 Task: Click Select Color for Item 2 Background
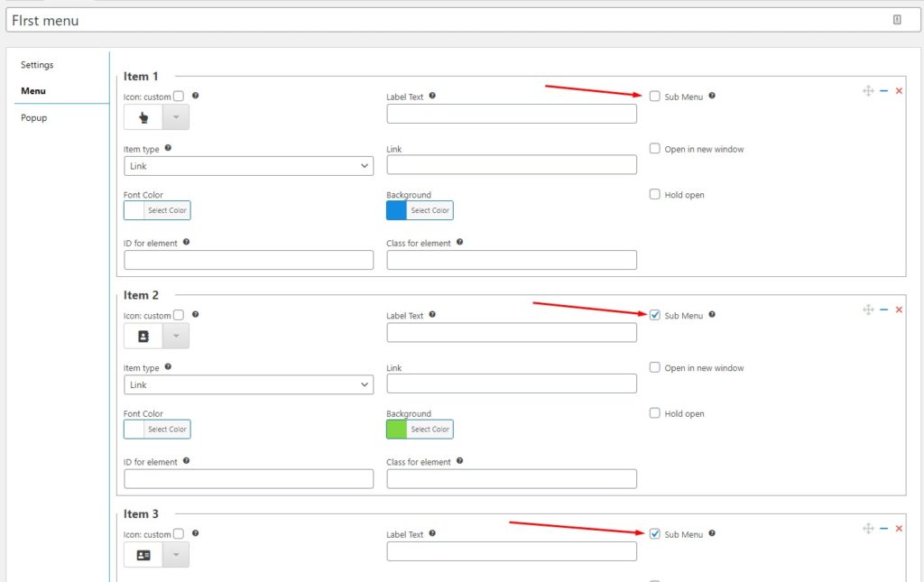coord(430,429)
